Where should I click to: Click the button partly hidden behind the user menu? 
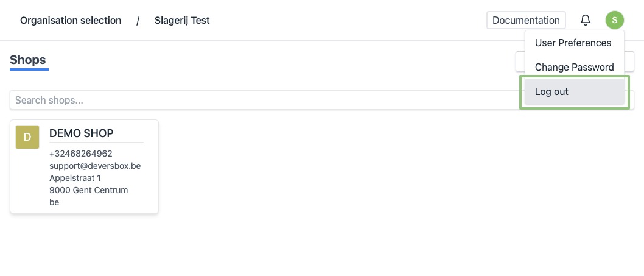(x=519, y=61)
